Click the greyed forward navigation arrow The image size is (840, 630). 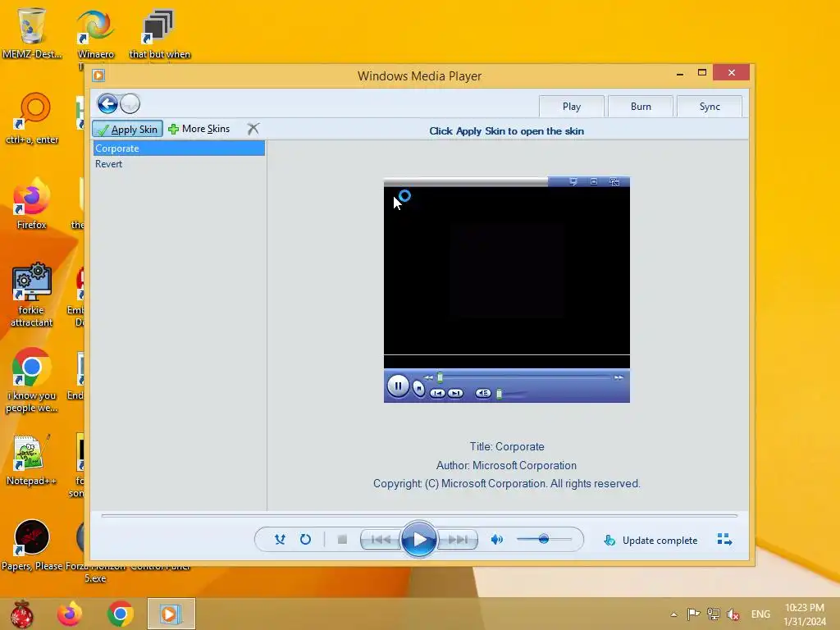pyautogui.click(x=130, y=104)
